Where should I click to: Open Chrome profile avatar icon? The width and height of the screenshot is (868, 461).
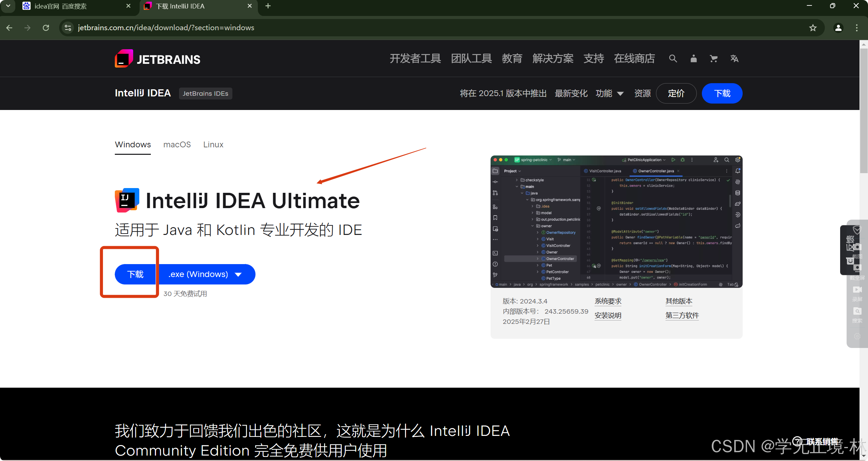838,28
